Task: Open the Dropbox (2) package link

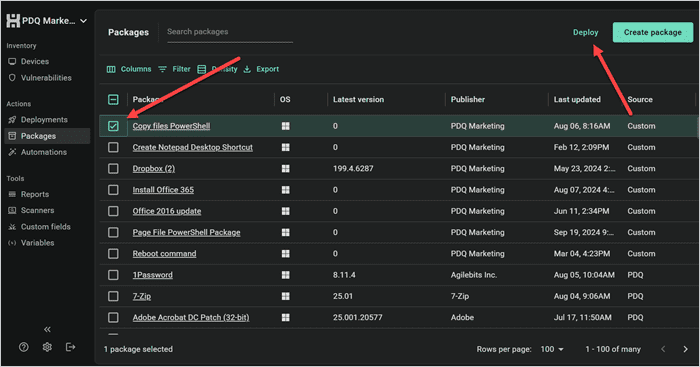Action: coord(154,168)
